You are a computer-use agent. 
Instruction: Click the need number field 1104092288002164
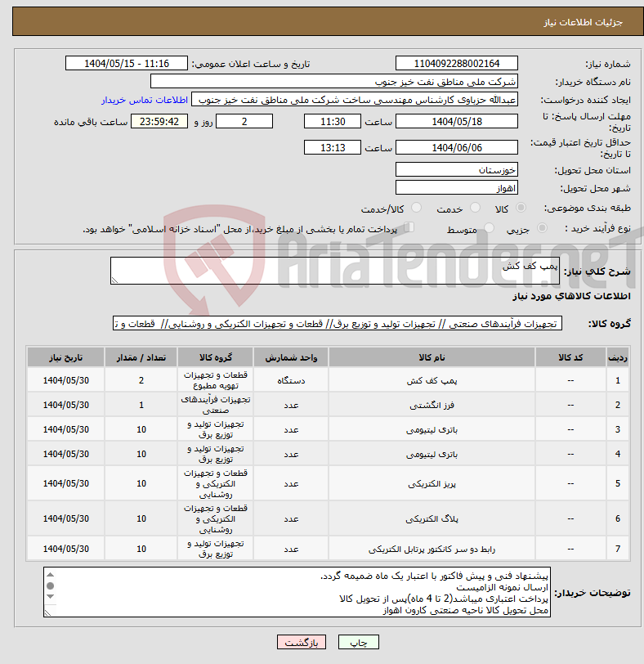[457, 64]
